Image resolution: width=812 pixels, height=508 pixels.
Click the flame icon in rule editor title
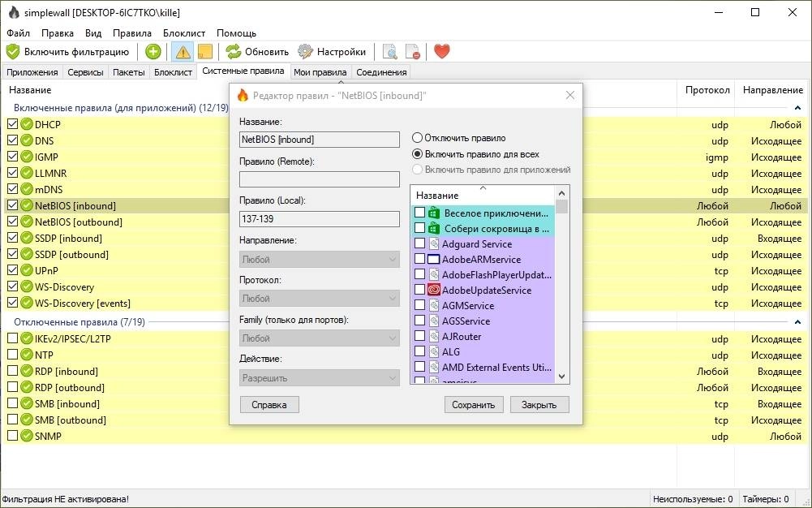click(x=243, y=95)
